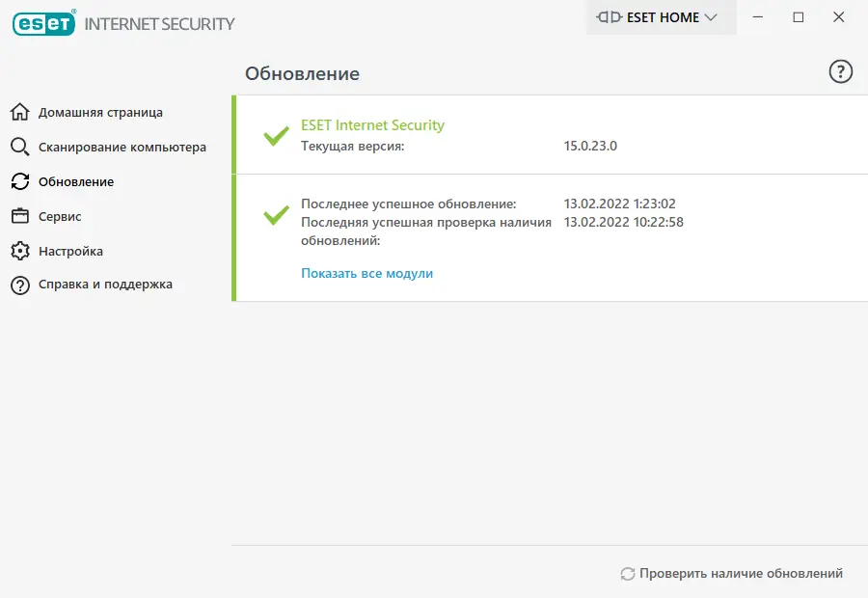Screen dimensions: 868x598
Task: Click the gear icon beside Настройка
Action: (x=20, y=251)
